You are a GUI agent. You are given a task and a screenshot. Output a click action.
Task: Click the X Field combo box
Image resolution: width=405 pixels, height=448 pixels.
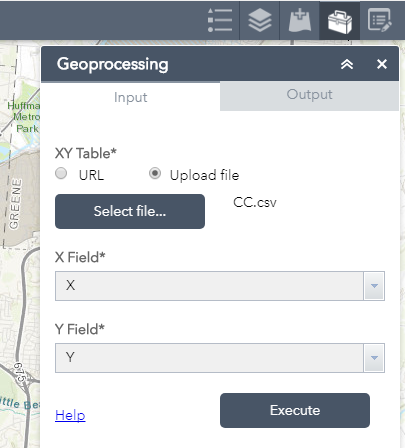(220, 286)
